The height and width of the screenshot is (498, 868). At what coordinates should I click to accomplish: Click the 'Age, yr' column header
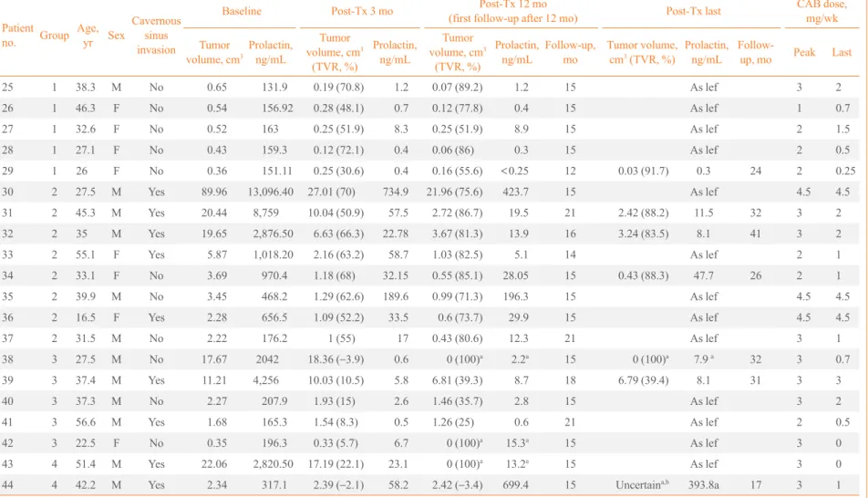pyautogui.click(x=88, y=35)
